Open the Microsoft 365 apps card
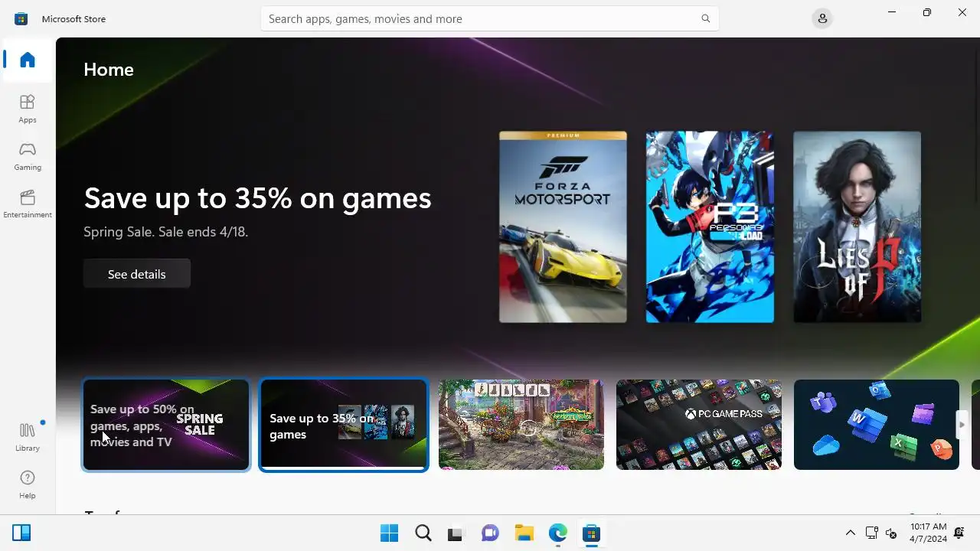 877,425
